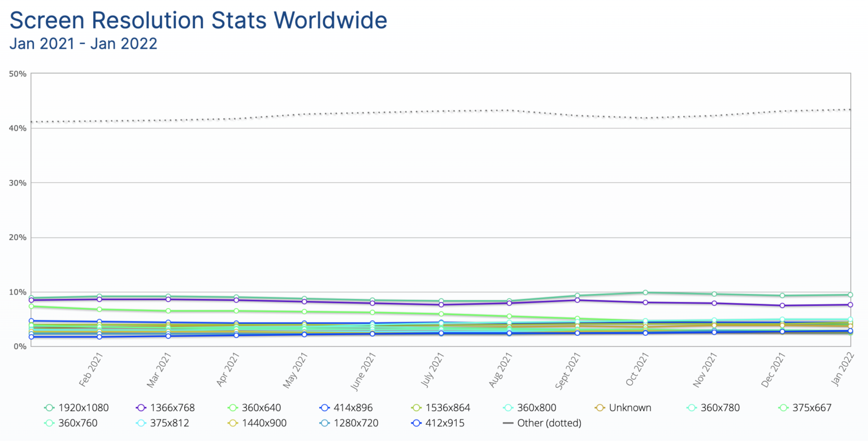Click the 1920x1080 legend marker icon
This screenshot has width=868, height=441.
(49, 408)
